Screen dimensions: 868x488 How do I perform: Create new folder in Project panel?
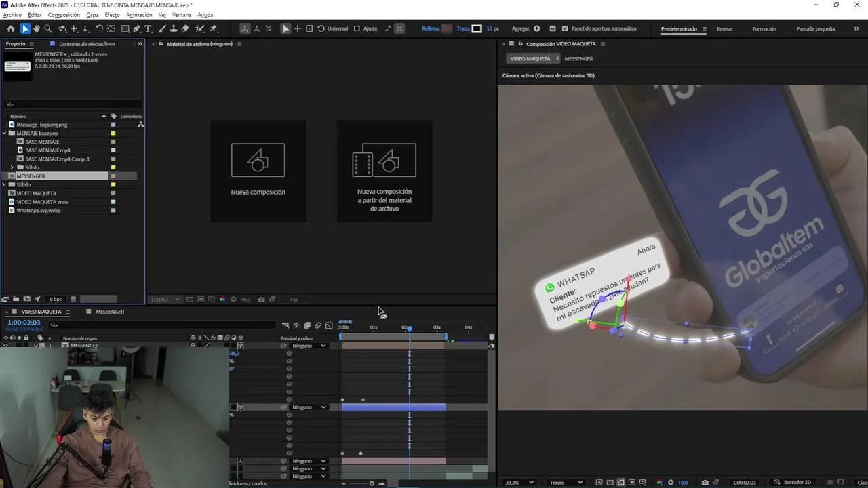pyautogui.click(x=16, y=299)
